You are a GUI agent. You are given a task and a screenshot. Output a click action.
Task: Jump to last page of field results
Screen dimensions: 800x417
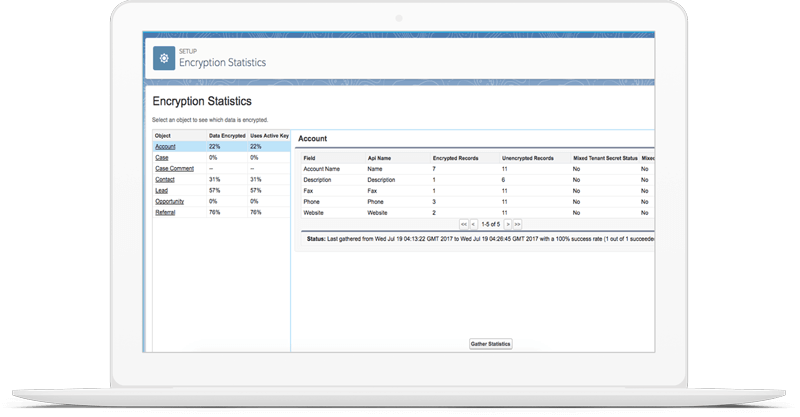(518, 226)
